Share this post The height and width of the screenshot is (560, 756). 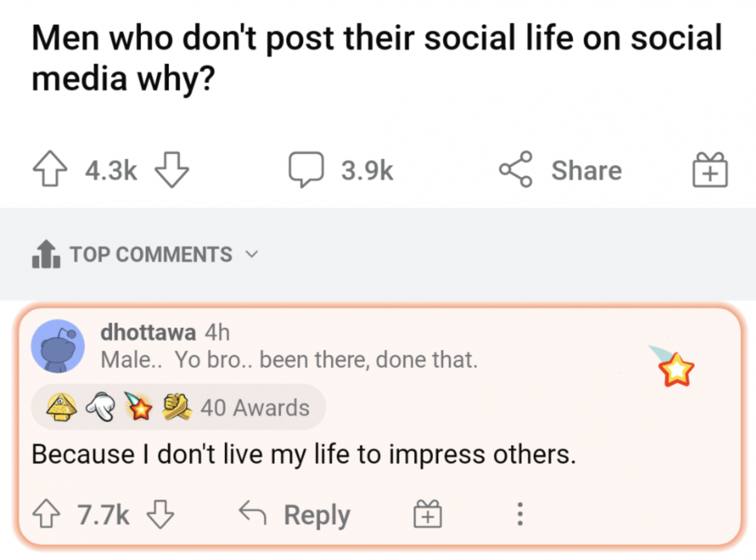coord(561,170)
